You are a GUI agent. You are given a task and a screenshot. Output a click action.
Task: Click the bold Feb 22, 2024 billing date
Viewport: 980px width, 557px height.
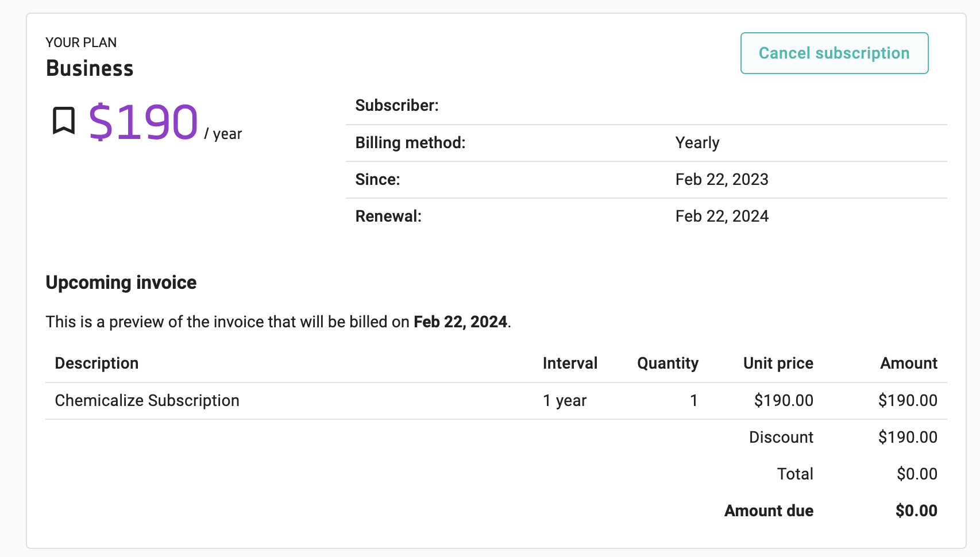point(460,322)
